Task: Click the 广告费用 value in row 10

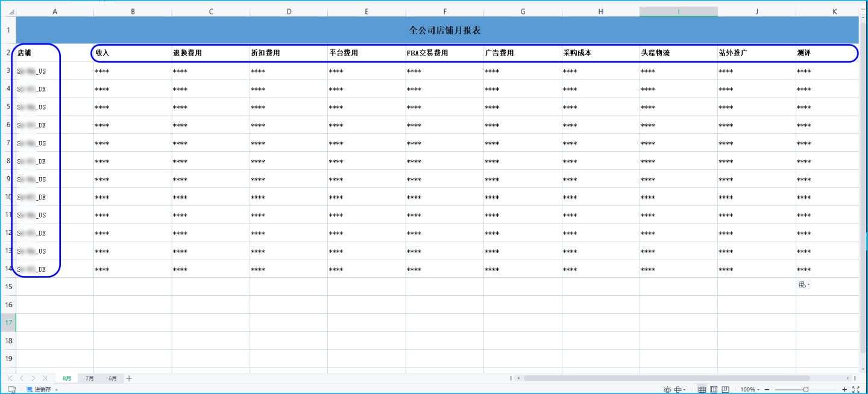Action: tap(523, 197)
